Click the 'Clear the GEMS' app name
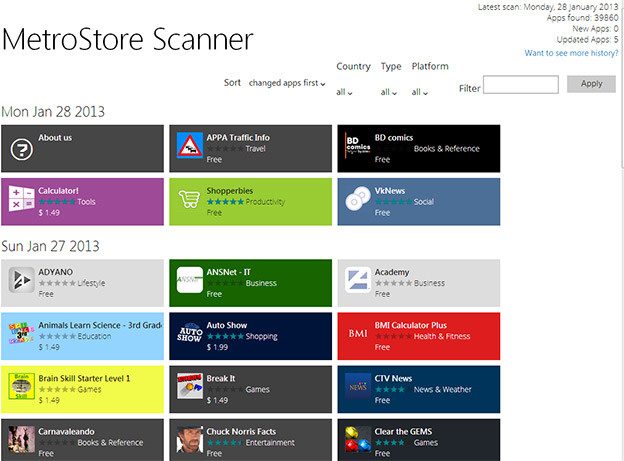 (403, 432)
